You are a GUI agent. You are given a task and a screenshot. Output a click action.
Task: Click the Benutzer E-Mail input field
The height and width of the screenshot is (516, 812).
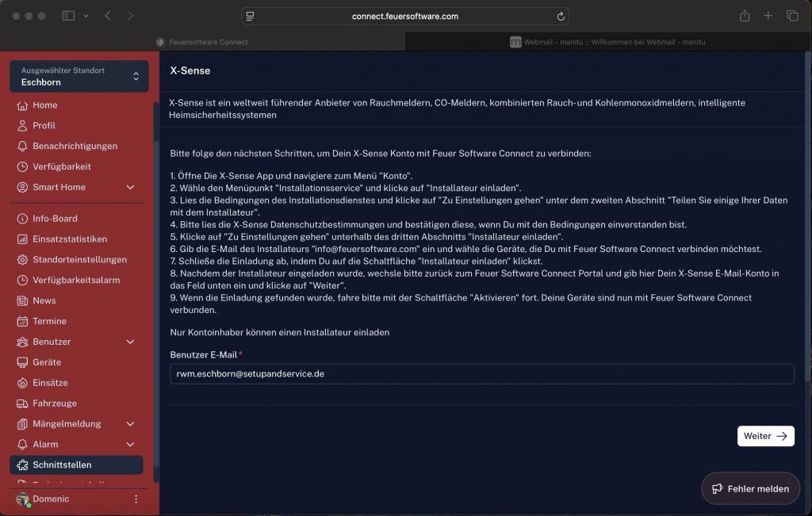point(481,374)
